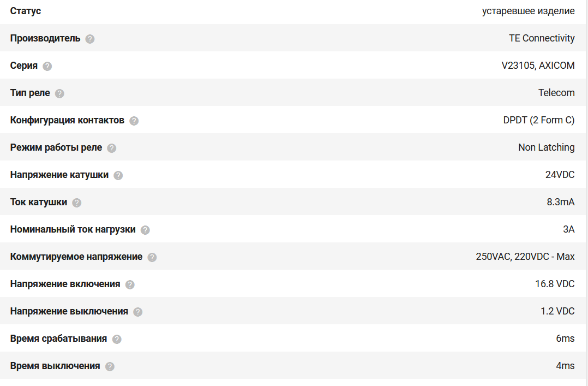Screen dimensions: 588x386
Task: Click the TE Connectivity manufacturer value
Action: (541, 38)
